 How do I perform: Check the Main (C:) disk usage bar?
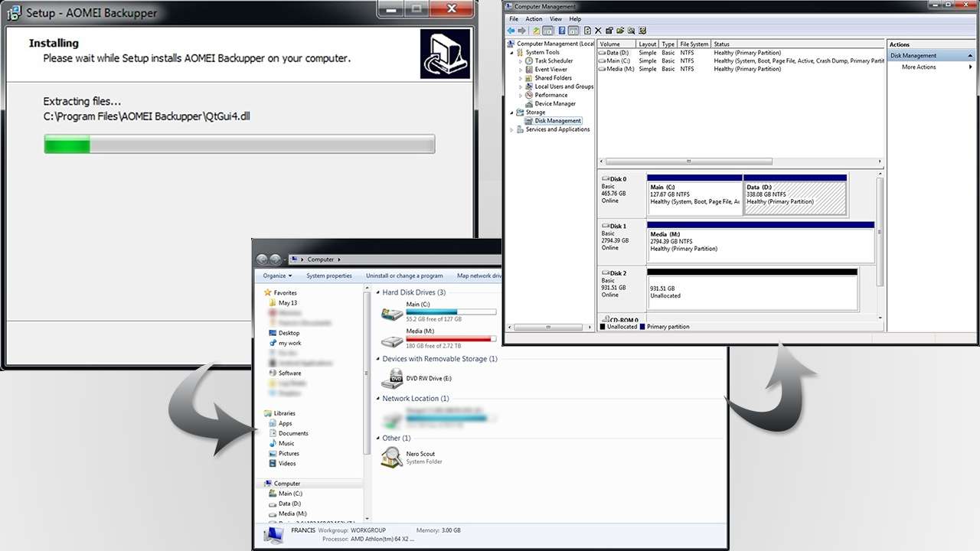pos(452,311)
